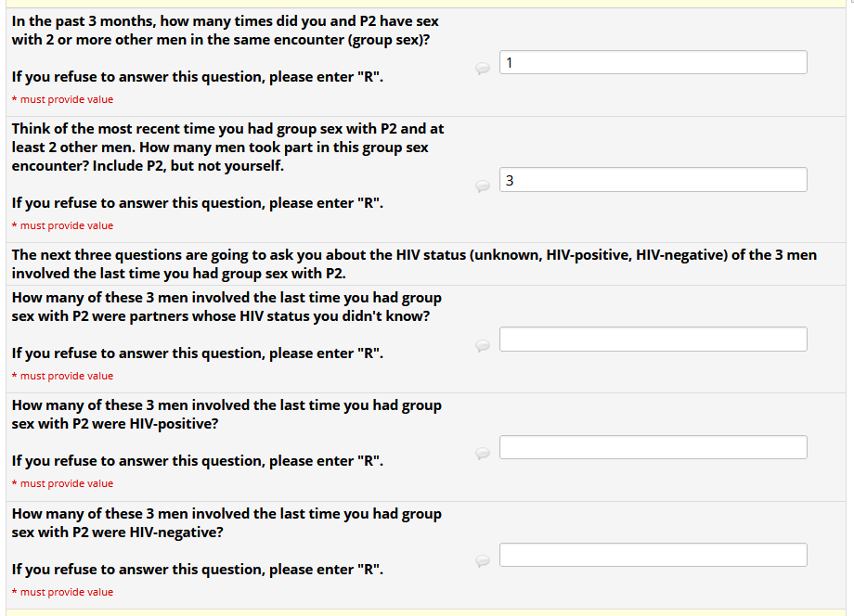Viewport: 854px width, 616px height.
Task: Click the empty HIV-positive answer field
Action: click(653, 447)
